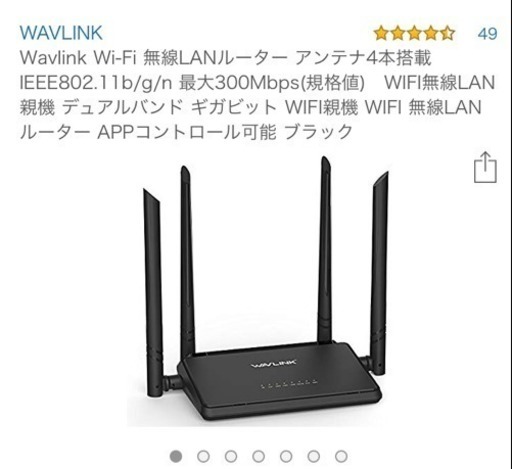The image size is (512, 469).
Task: Switch to the second image pagination dot
Action: pyautogui.click(x=203, y=456)
